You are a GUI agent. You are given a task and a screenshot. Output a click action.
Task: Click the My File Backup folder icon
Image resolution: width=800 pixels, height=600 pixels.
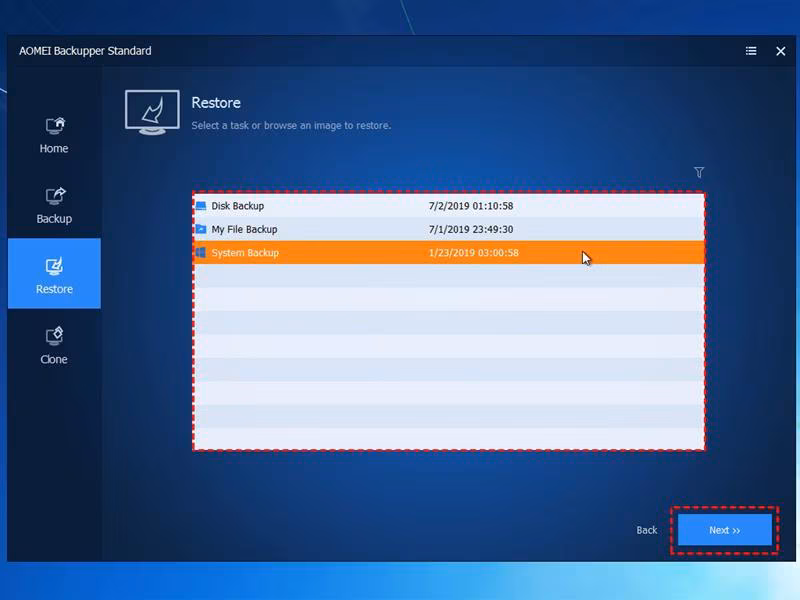[x=201, y=229]
